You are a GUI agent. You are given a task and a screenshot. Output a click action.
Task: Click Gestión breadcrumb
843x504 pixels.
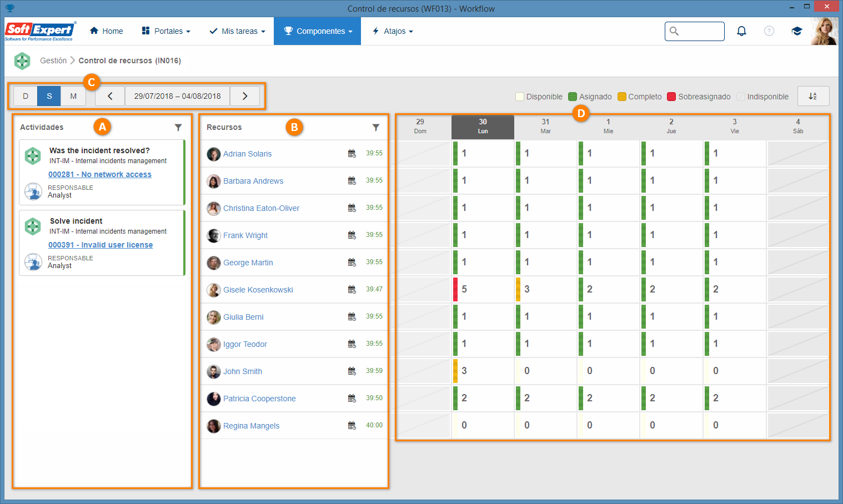pyautogui.click(x=53, y=61)
